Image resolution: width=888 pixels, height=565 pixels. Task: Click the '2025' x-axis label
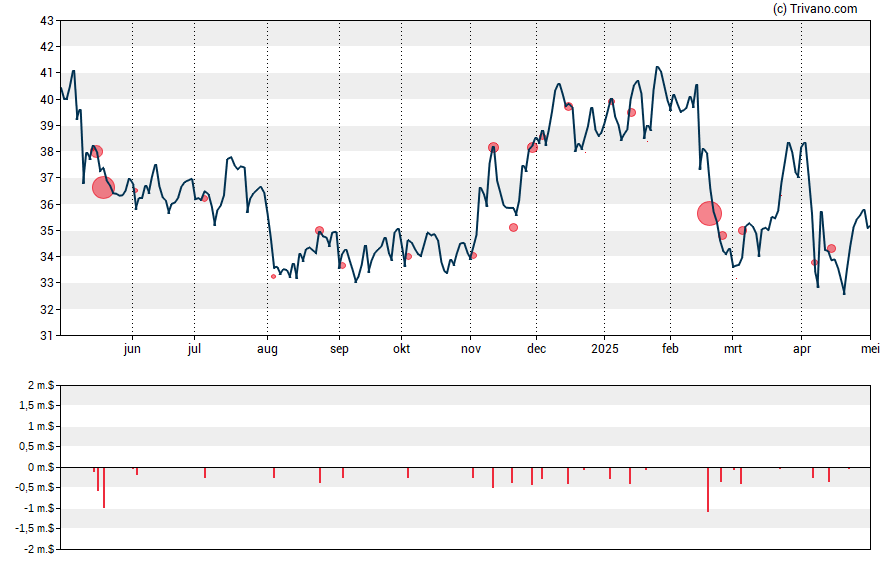click(605, 349)
